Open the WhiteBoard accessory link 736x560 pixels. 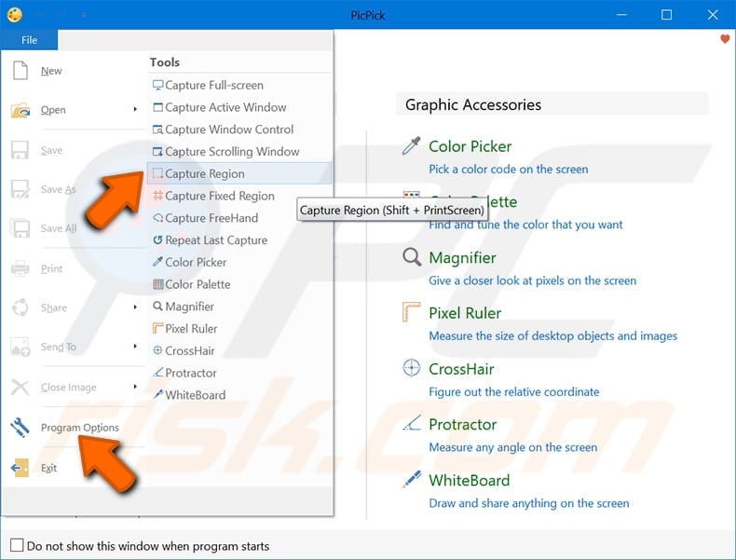click(x=469, y=480)
